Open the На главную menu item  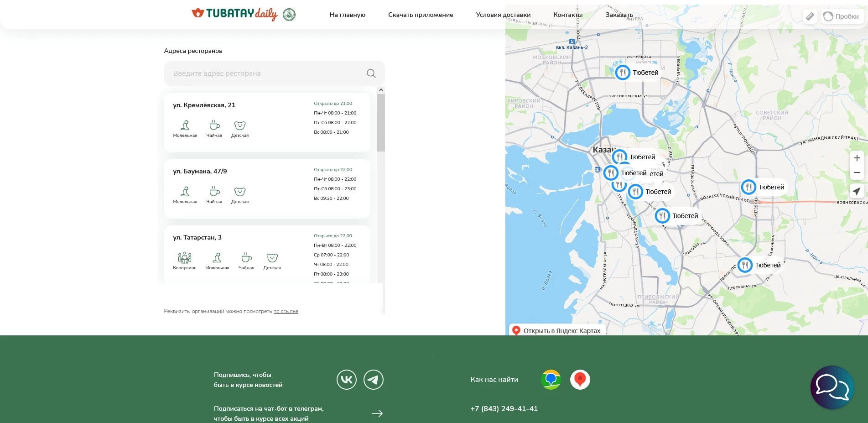(x=347, y=15)
